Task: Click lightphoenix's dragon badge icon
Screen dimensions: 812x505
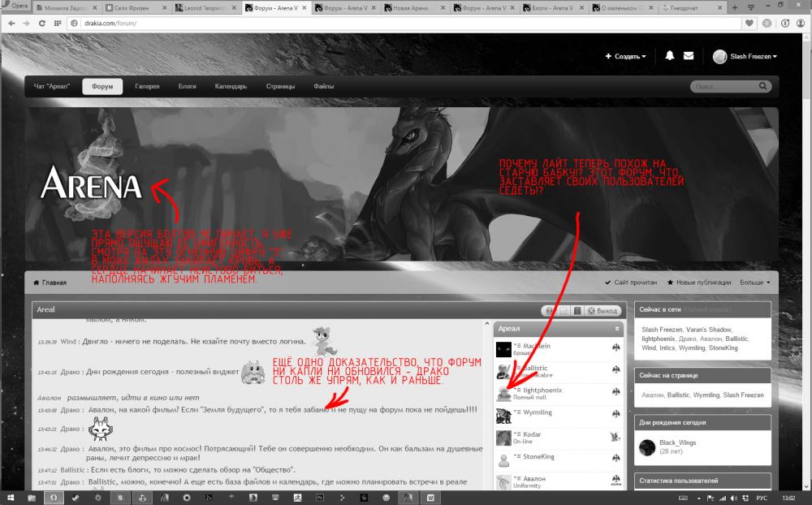Action: [616, 391]
